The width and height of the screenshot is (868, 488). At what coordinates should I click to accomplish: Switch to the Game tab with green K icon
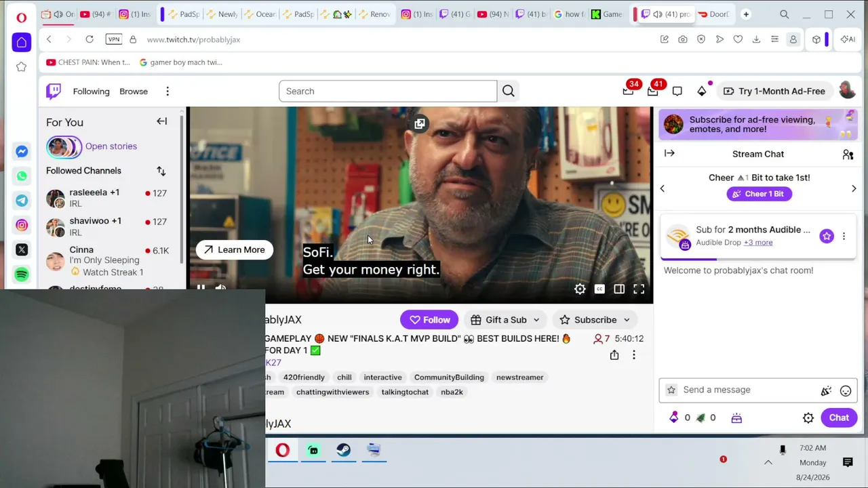point(606,14)
